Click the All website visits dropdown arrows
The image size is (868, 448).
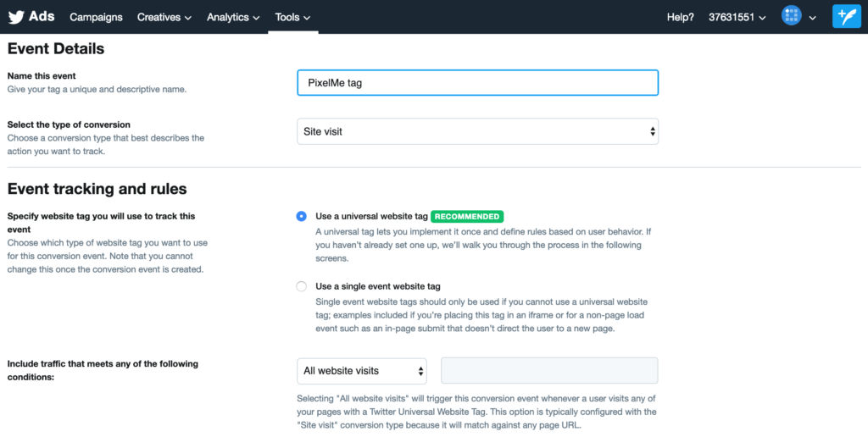(420, 371)
